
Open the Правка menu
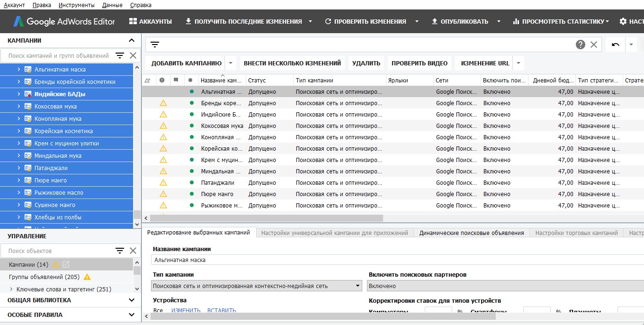tap(42, 5)
